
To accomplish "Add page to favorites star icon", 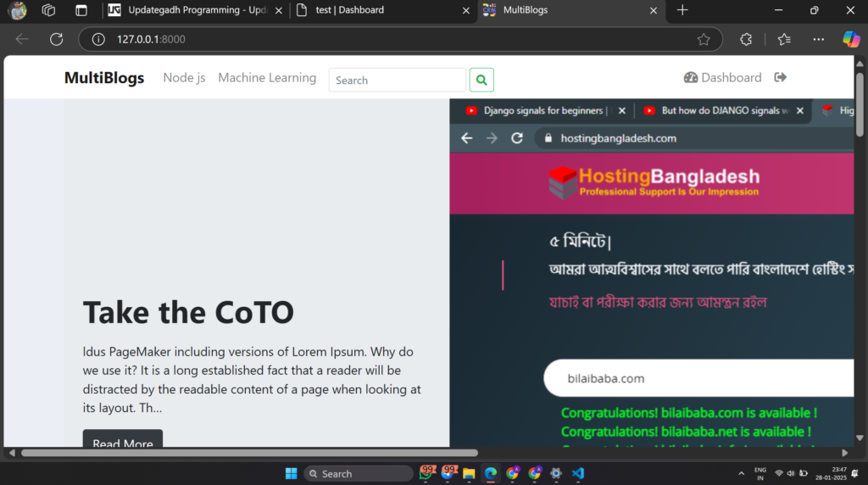I will [x=704, y=39].
